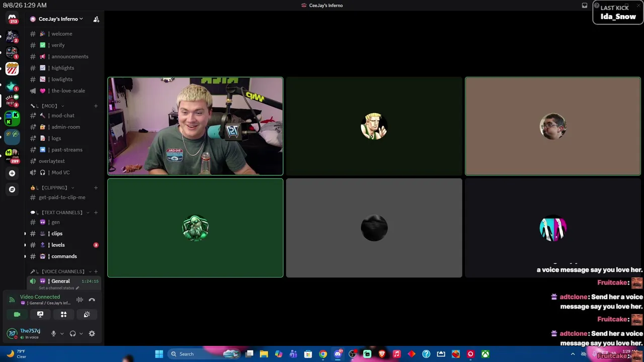Open Windows Start menu

(159, 354)
